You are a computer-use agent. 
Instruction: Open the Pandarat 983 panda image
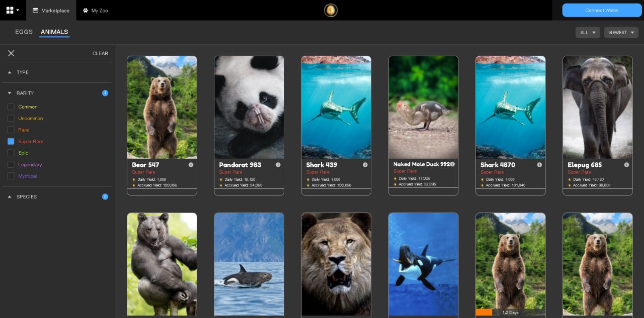point(249,107)
